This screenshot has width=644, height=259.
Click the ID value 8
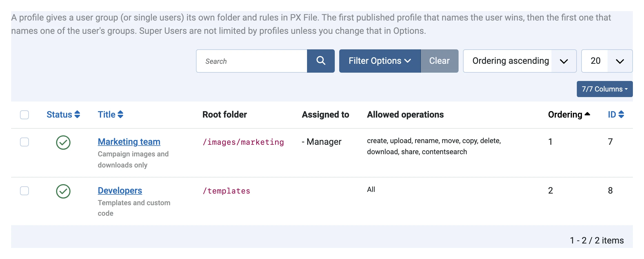point(610,191)
